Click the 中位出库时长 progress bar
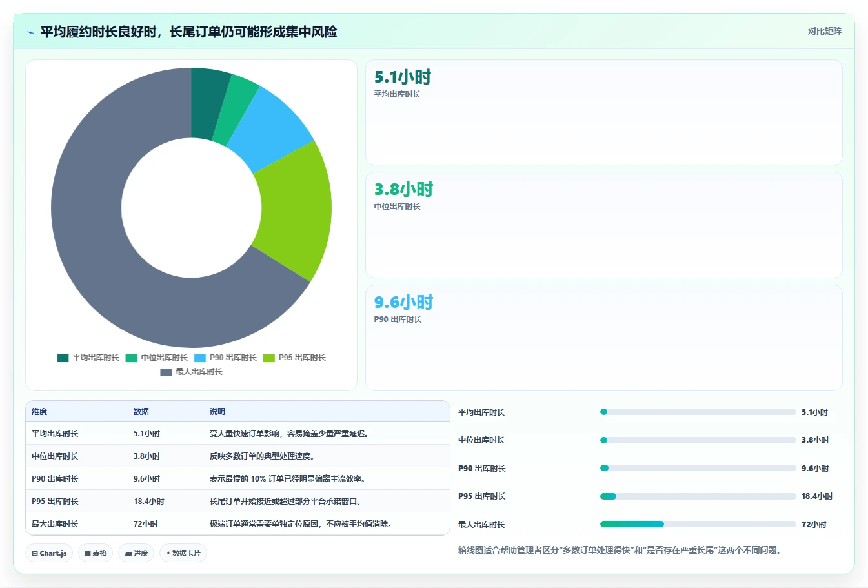The image size is (868, 588). tap(698, 440)
